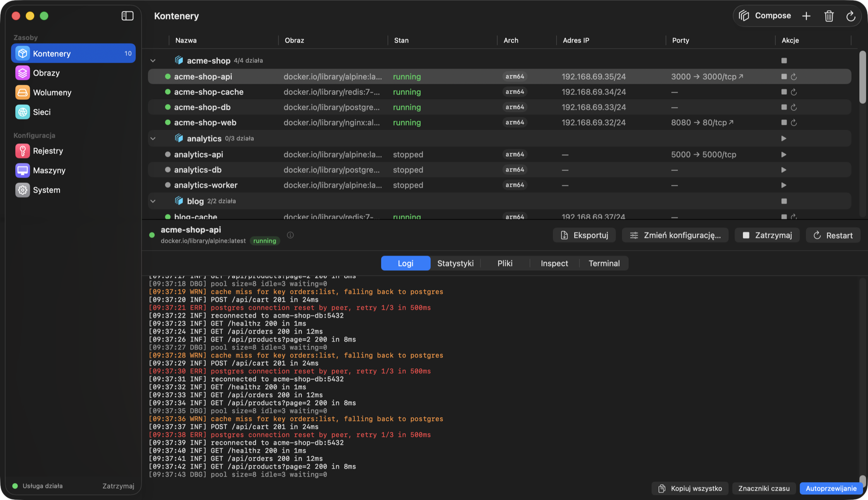
Task: Select the analytics-api row
Action: point(499,154)
